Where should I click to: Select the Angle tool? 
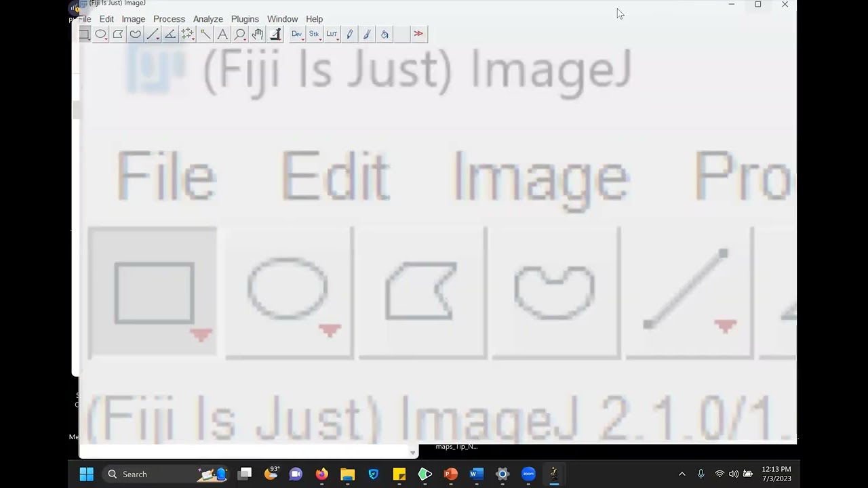170,34
